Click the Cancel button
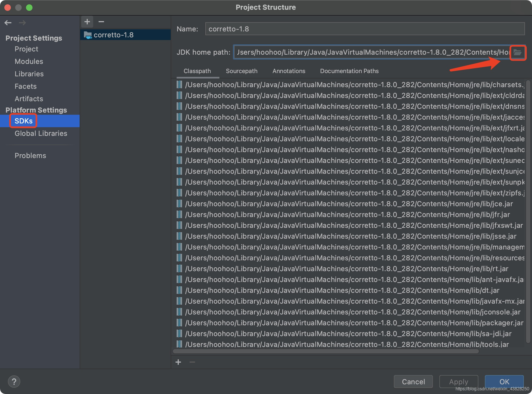 (413, 382)
